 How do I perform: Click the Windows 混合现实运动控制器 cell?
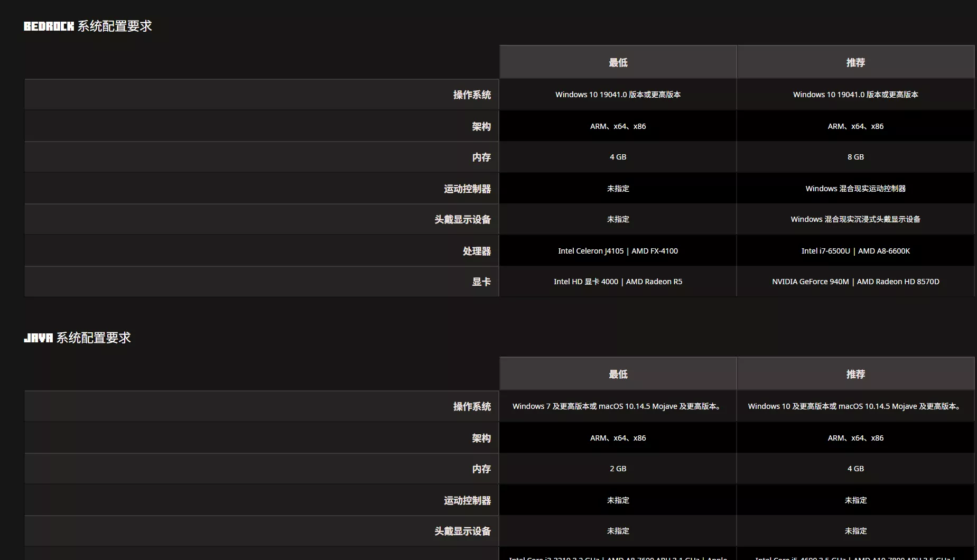click(855, 188)
